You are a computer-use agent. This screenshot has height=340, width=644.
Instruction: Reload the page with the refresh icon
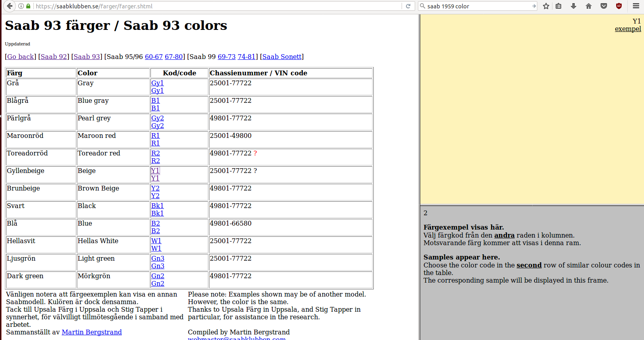(x=408, y=6)
